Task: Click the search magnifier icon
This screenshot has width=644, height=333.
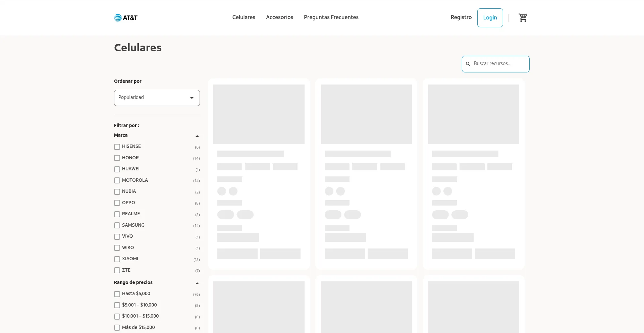Action: coord(468,64)
